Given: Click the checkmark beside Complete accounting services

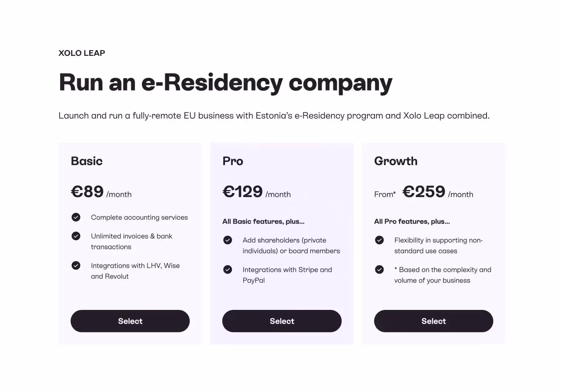Looking at the screenshot, I should pyautogui.click(x=76, y=217).
